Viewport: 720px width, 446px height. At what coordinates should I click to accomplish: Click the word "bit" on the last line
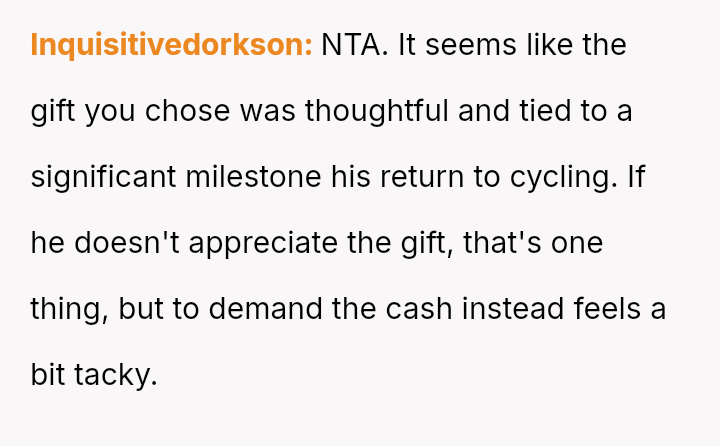coord(48,374)
